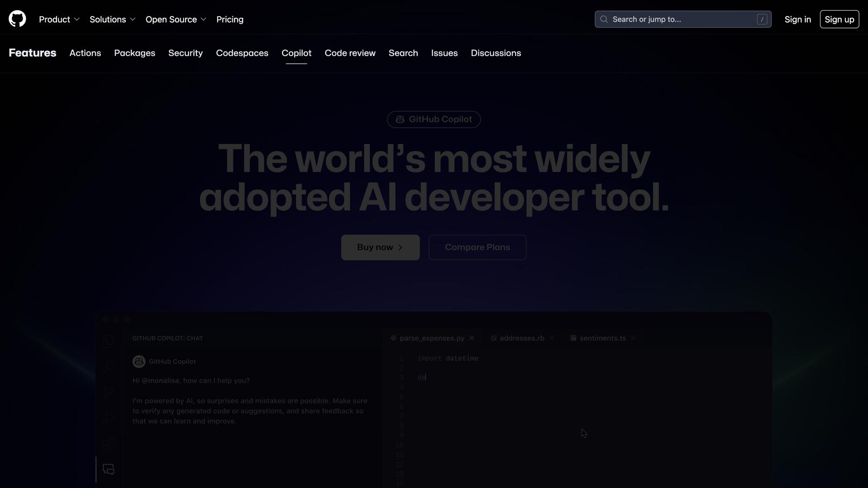Click the Buy now button

[x=380, y=247]
